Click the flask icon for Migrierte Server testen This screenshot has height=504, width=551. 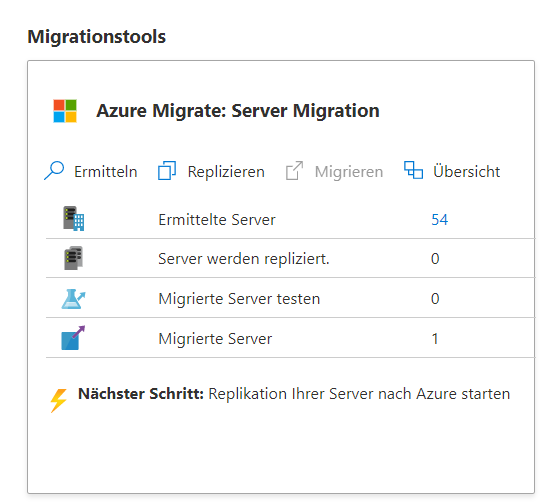[73, 299]
